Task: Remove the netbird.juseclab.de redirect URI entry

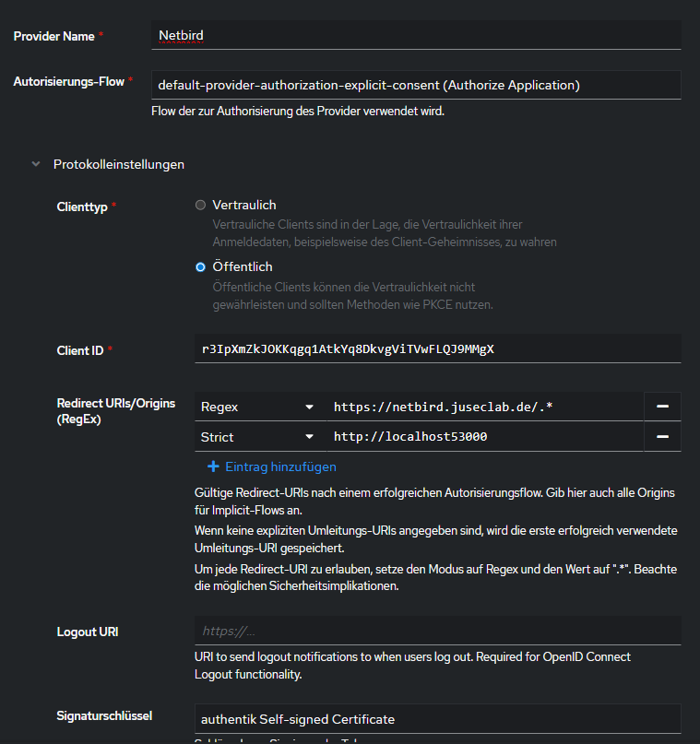Action: [x=662, y=406]
